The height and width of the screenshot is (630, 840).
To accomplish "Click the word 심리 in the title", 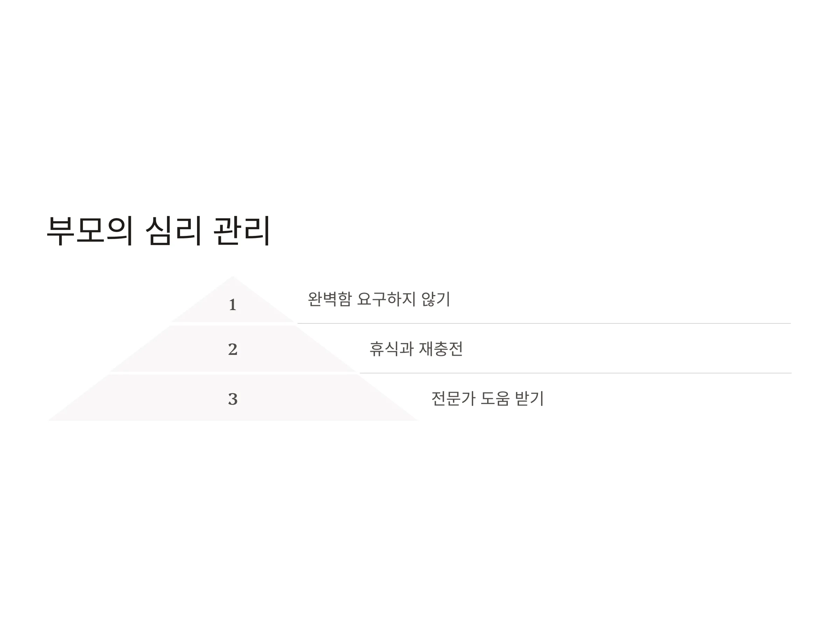I will [173, 231].
